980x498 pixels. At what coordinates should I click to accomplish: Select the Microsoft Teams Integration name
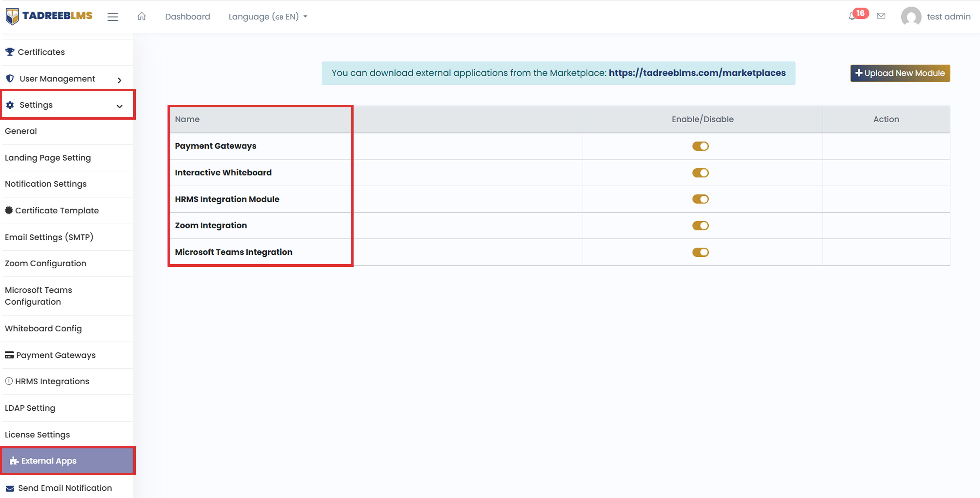pos(234,252)
